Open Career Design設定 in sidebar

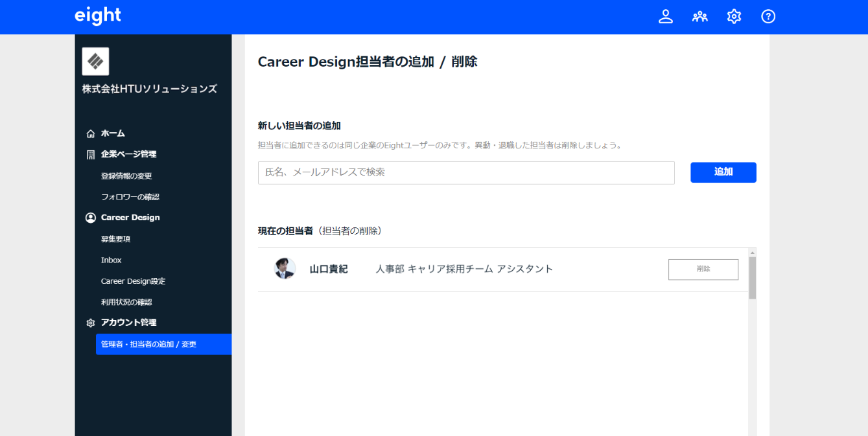(133, 281)
